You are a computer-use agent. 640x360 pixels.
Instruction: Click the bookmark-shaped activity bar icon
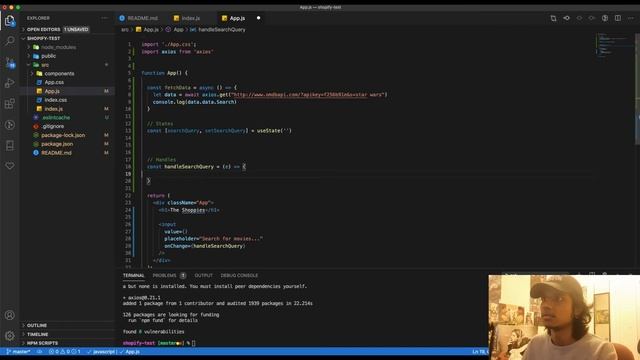10,145
